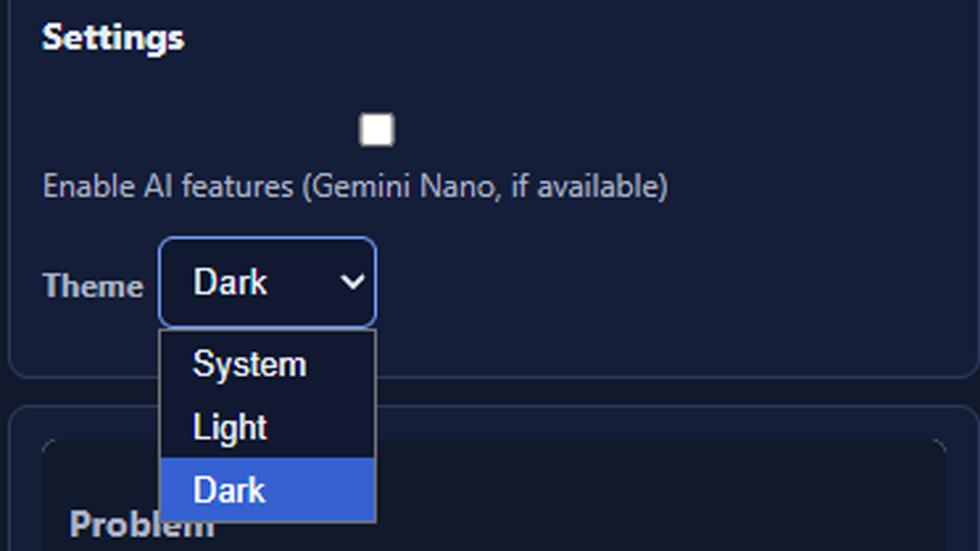
Task: Click the Problem heading
Action: coord(141,524)
